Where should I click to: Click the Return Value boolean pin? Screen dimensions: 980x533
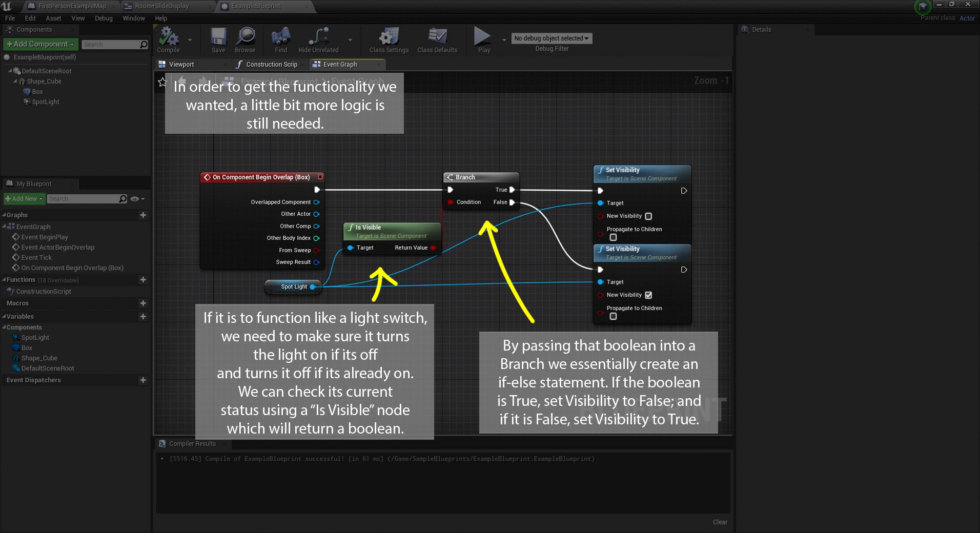(x=434, y=248)
